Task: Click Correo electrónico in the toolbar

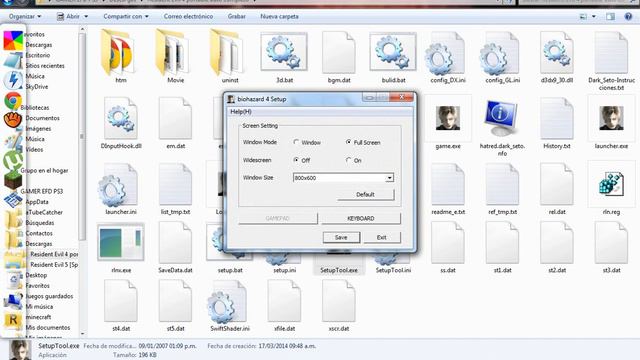Action: click(188, 16)
